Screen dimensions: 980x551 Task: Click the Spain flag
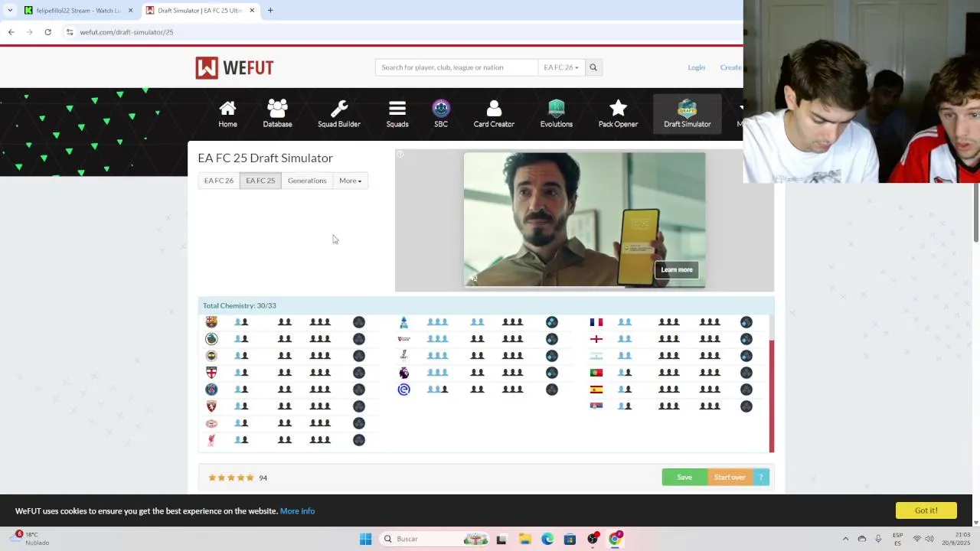pos(596,390)
